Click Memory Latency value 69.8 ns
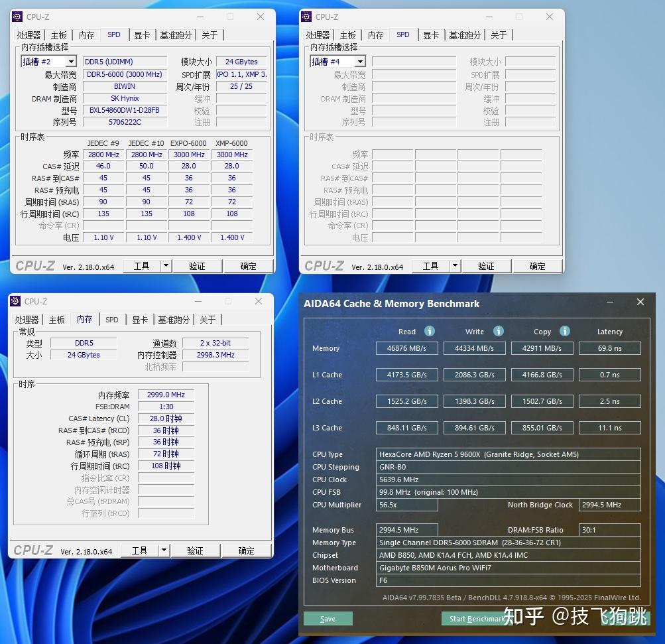Image resolution: width=665 pixels, height=644 pixels. 610,348
